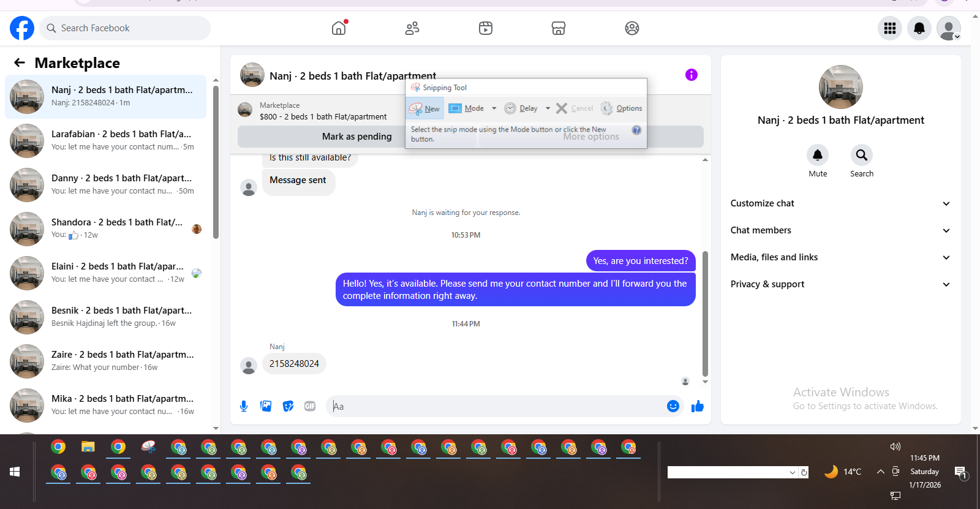
Task: Click the Aa message input field
Action: pos(496,406)
